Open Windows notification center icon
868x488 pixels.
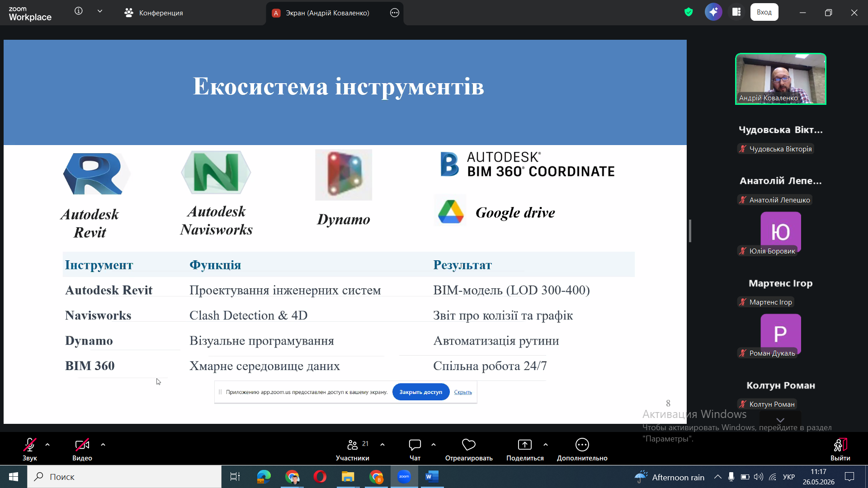coord(849,477)
